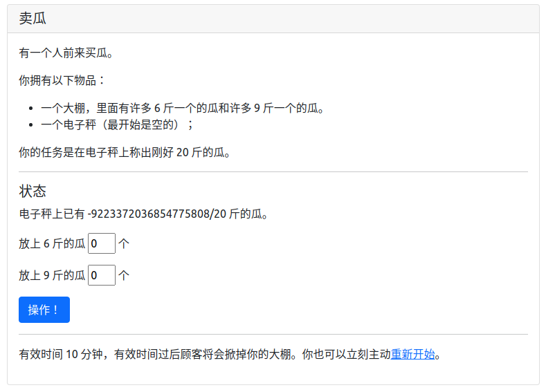This screenshot has width=546, height=392.
Task: Click the 电子秤上已有 status line
Action: (53, 214)
